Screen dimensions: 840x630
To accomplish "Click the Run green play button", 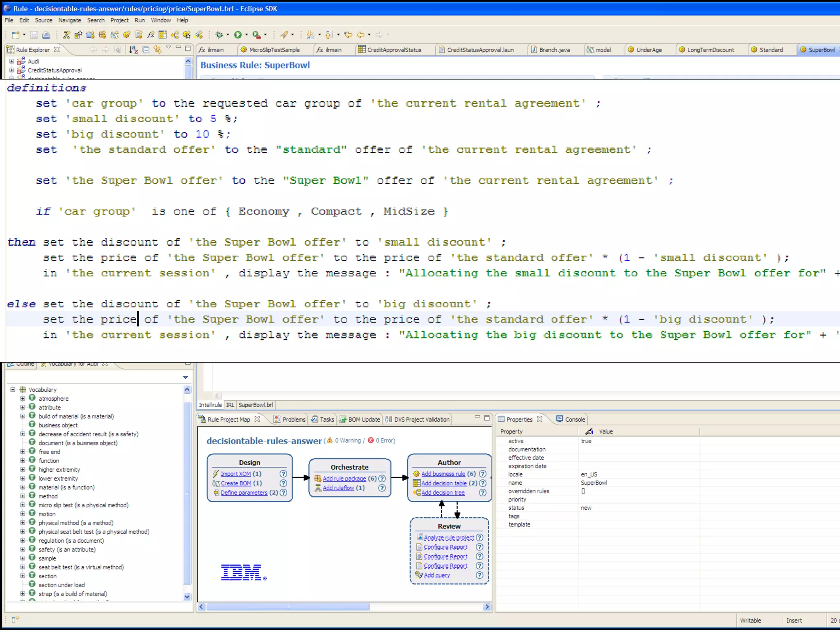I will tap(237, 35).
